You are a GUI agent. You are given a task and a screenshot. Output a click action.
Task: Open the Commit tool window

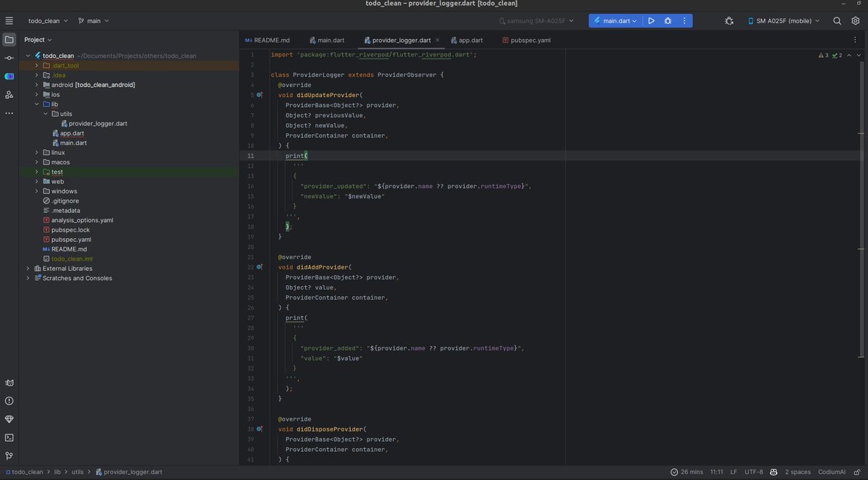tap(9, 58)
